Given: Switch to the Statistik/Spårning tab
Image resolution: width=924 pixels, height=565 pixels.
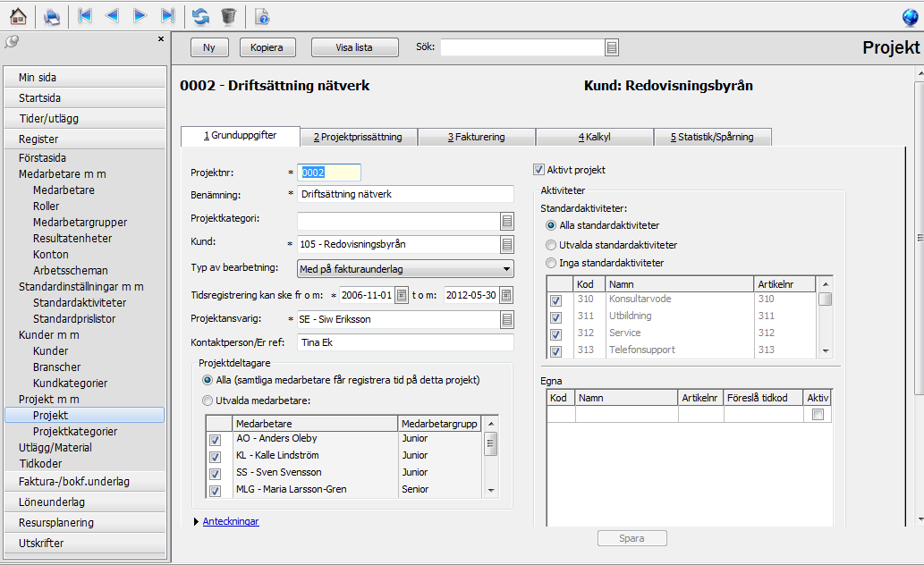Looking at the screenshot, I should click(712, 137).
